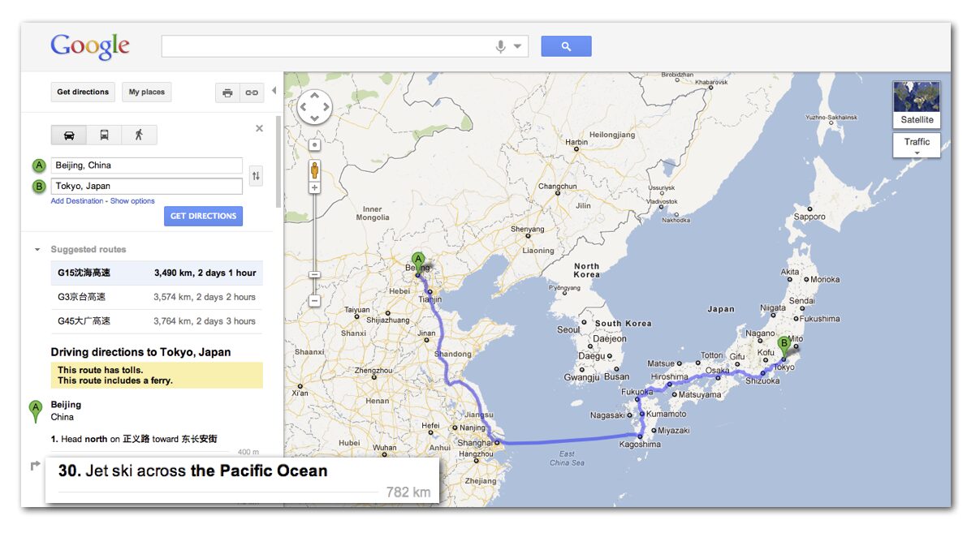Collapse the left directions panel arrow

tap(274, 91)
